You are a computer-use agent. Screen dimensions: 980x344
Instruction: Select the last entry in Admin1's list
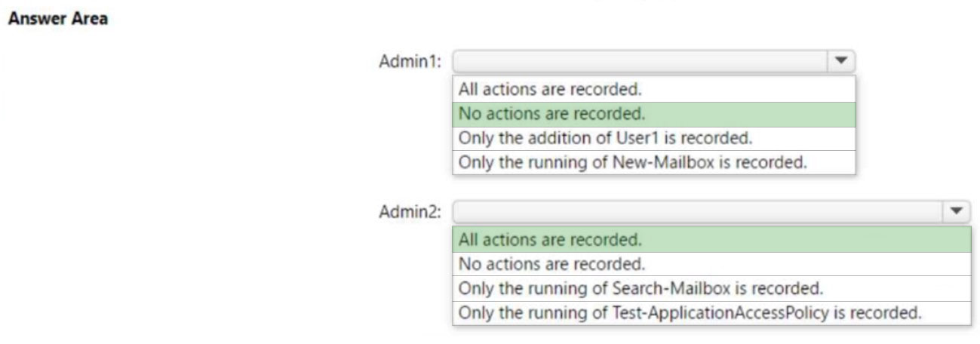tap(654, 163)
